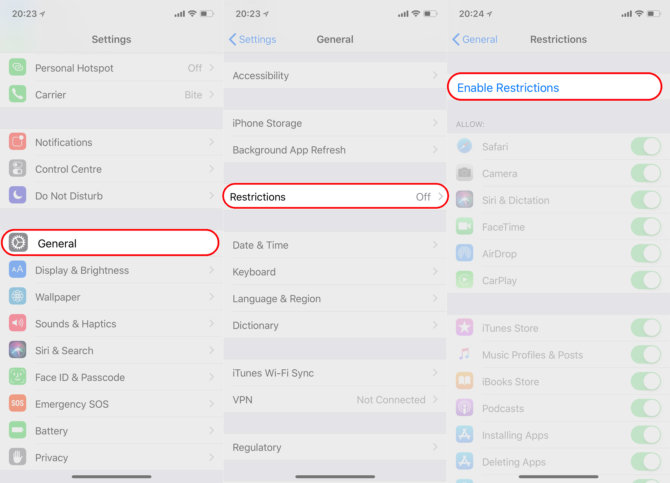Viewport: 670px width, 483px height.
Task: Tap the General gear icon
Action: pyautogui.click(x=18, y=243)
